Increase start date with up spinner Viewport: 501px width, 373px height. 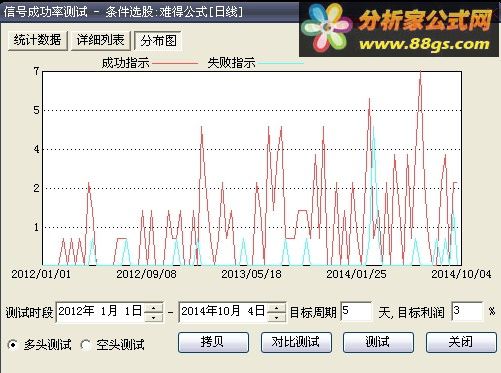click(154, 308)
